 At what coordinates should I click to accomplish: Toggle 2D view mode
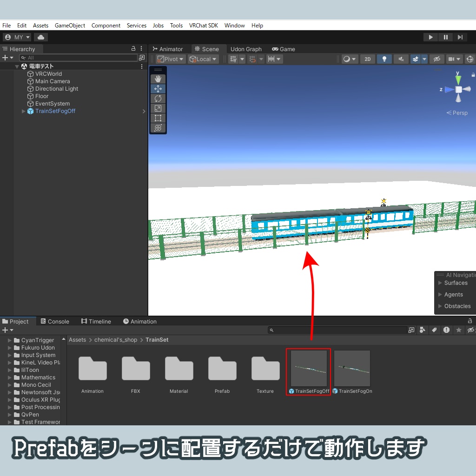pyautogui.click(x=367, y=59)
